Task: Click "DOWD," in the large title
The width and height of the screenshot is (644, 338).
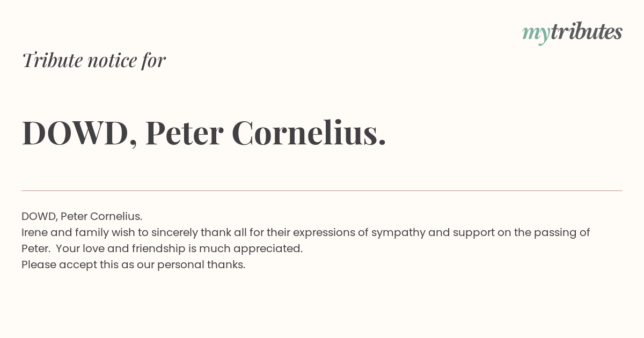Action: (x=79, y=134)
